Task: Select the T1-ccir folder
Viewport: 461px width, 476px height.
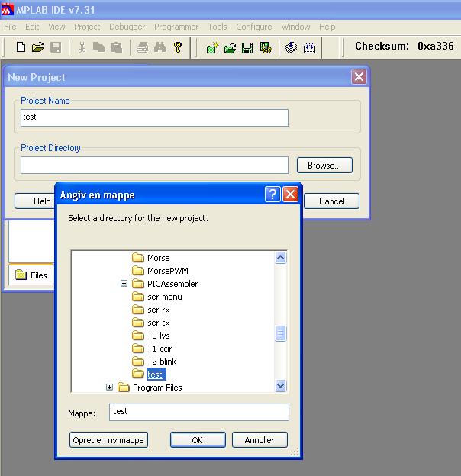Action: pyautogui.click(x=152, y=349)
